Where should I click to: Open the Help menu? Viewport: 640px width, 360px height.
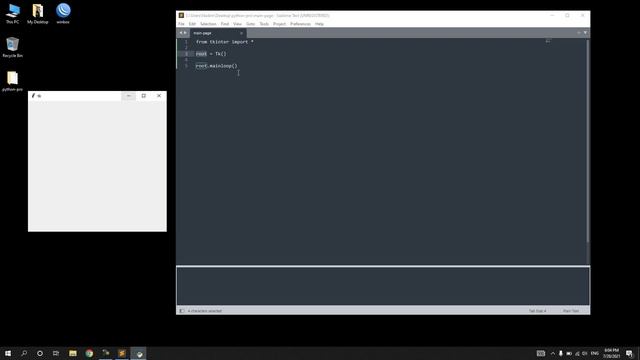[x=319, y=24]
